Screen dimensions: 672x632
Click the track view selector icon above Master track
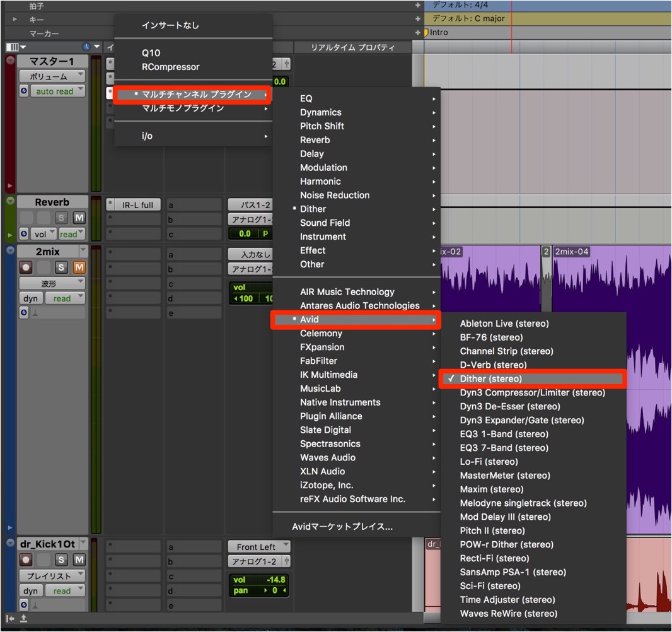(15, 47)
